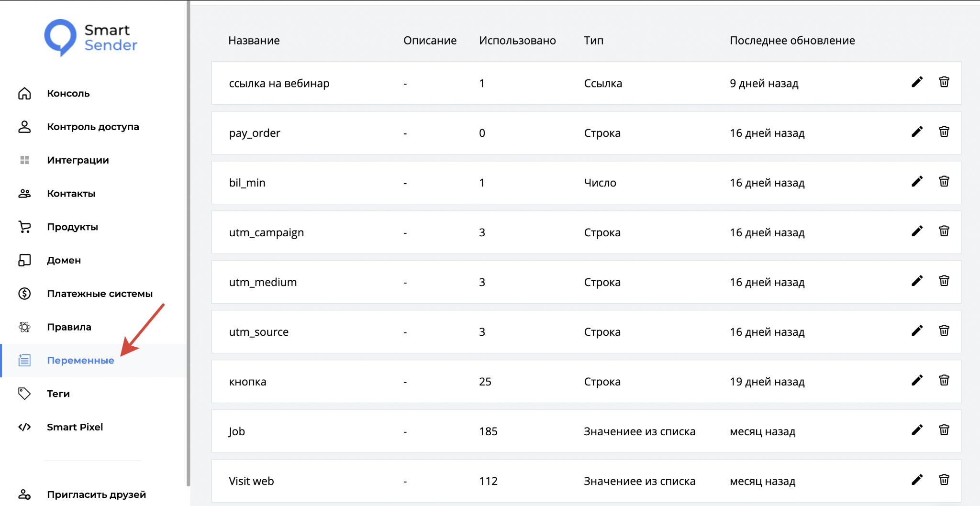Screen dimensions: 980x506
Task: Click the Пригласить друзей link
Action: tap(96, 495)
